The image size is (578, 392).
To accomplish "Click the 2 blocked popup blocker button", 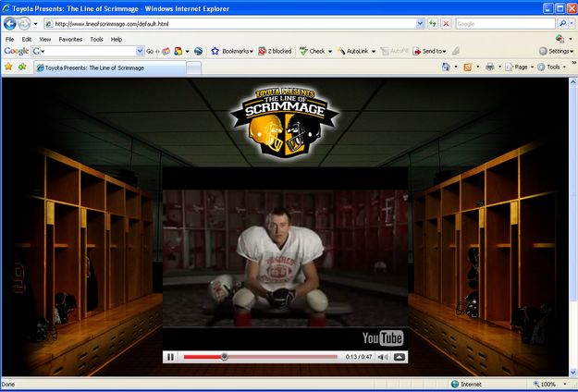I will click(275, 51).
